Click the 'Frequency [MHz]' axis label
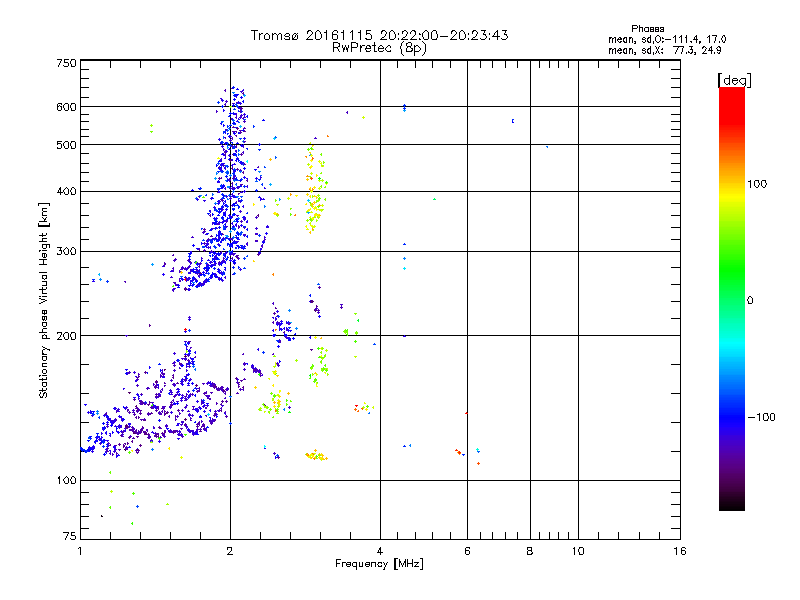The height and width of the screenshot is (600, 800). (x=379, y=564)
